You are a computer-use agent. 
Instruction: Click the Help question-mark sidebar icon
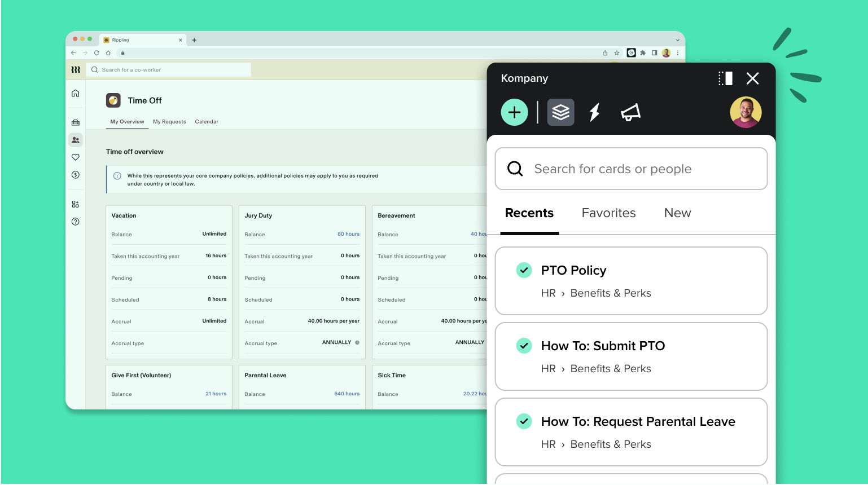click(x=75, y=222)
